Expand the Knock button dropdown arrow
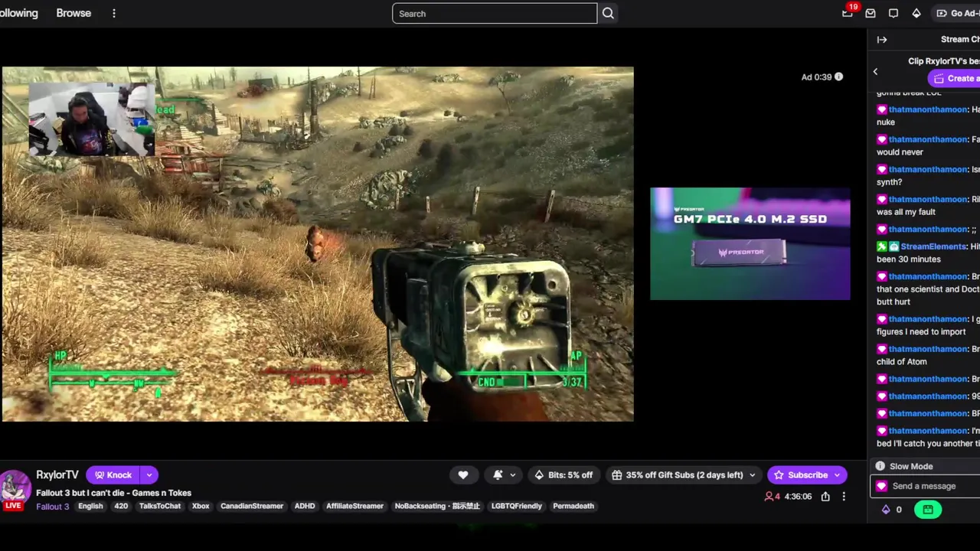 (149, 475)
